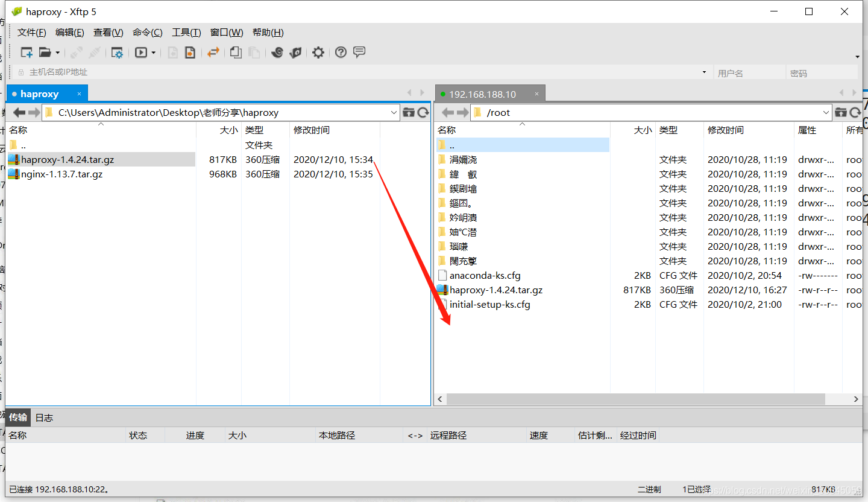868x502 pixels.
Task: Go to parent folder in remote pane
Action: [x=841, y=112]
